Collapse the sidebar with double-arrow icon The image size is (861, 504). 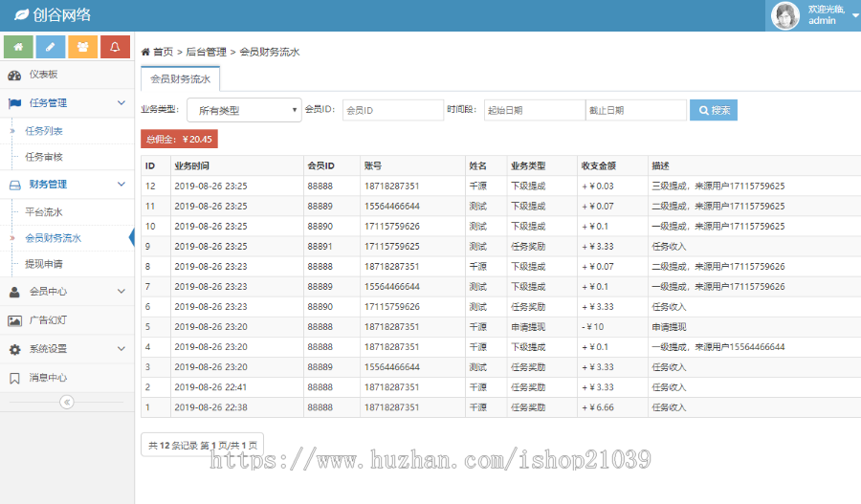click(x=66, y=402)
